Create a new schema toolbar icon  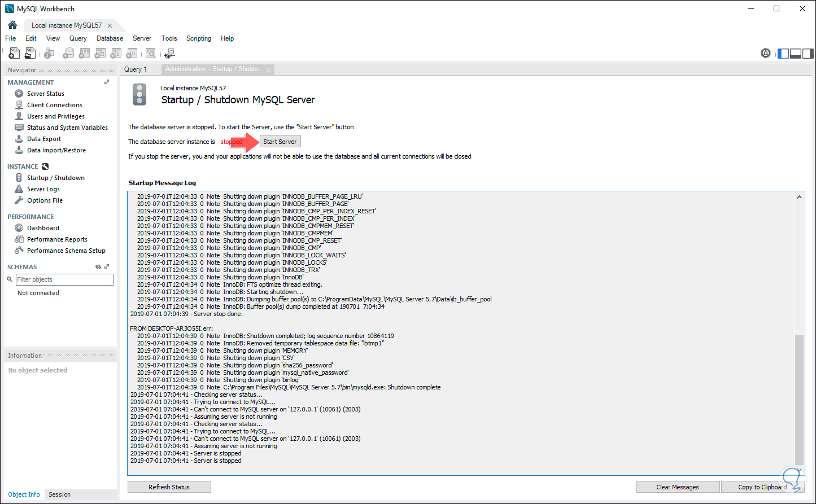click(x=68, y=53)
